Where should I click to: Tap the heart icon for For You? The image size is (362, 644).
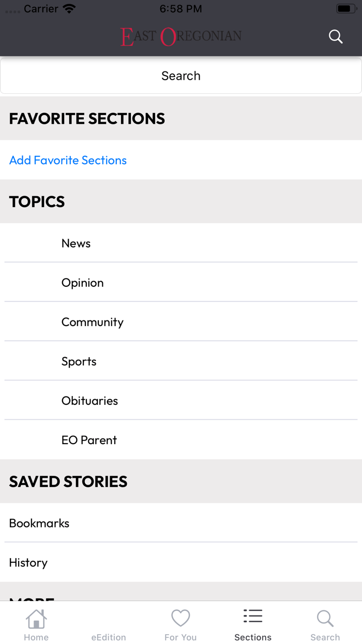click(180, 618)
